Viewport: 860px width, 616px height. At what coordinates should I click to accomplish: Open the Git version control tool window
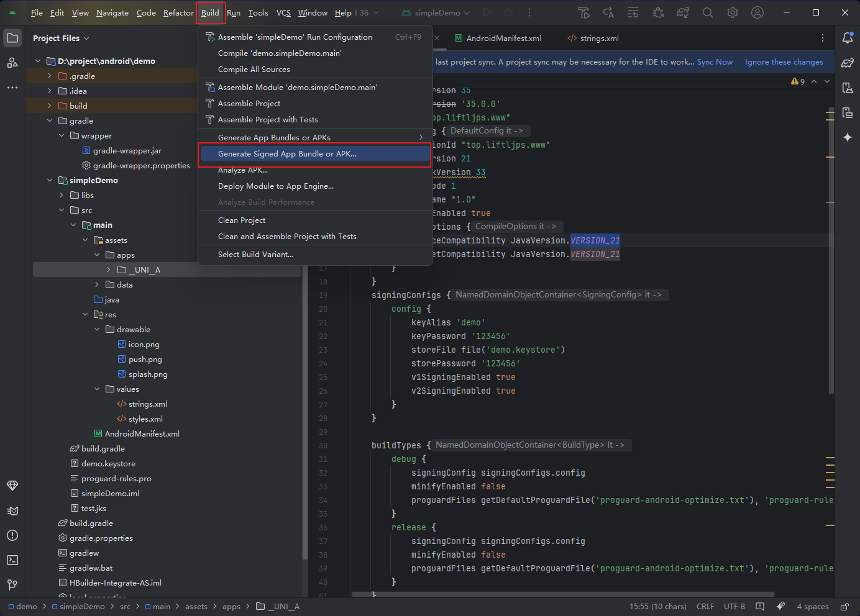(x=12, y=585)
